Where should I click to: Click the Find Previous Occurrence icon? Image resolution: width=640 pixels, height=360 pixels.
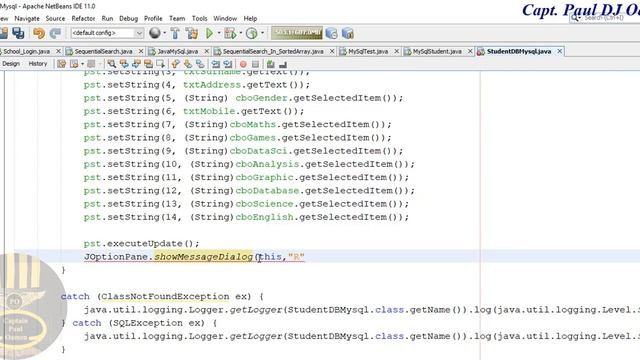124,64
